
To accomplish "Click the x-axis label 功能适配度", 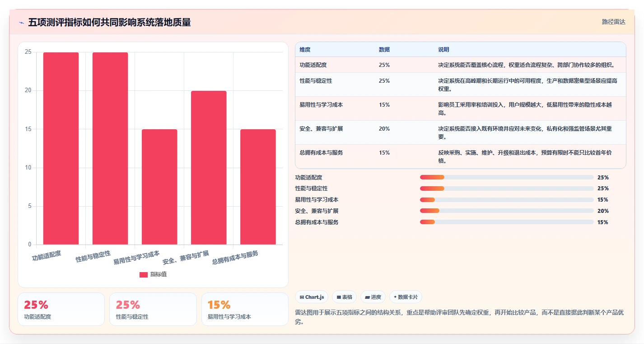I will tap(47, 255).
